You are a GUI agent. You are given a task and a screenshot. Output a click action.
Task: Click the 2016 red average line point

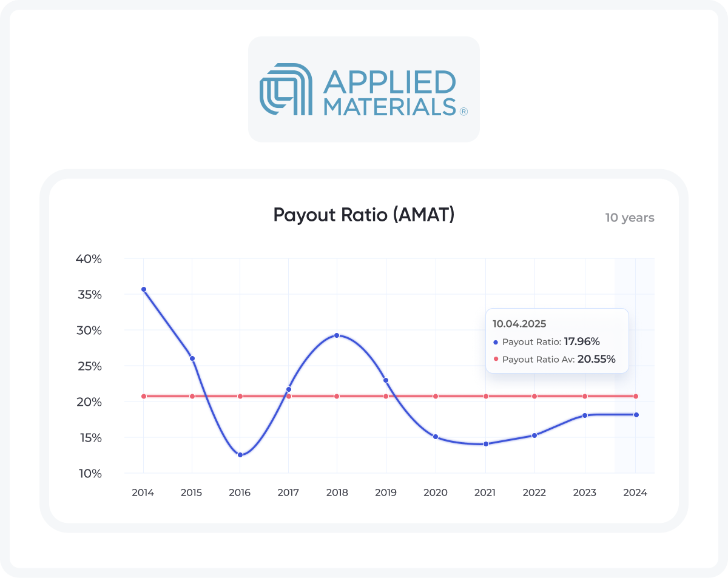(x=240, y=396)
